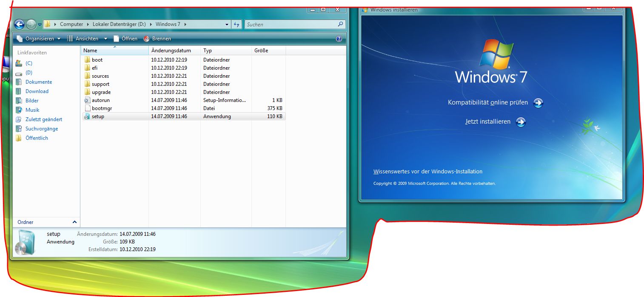The image size is (644, 297).
Task: Expand the Ansichten dropdown arrow
Action: point(105,39)
